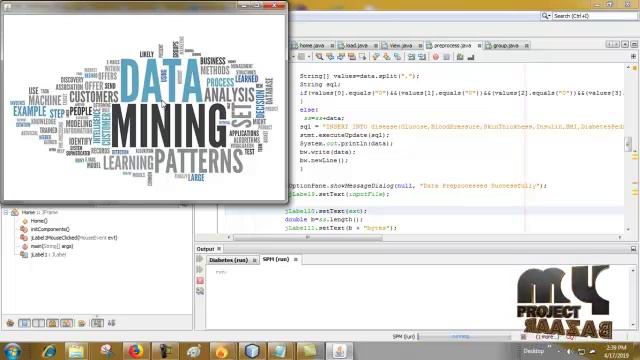The image size is (640, 360).
Task: Stop the running SPM process red button
Action: coord(200,280)
